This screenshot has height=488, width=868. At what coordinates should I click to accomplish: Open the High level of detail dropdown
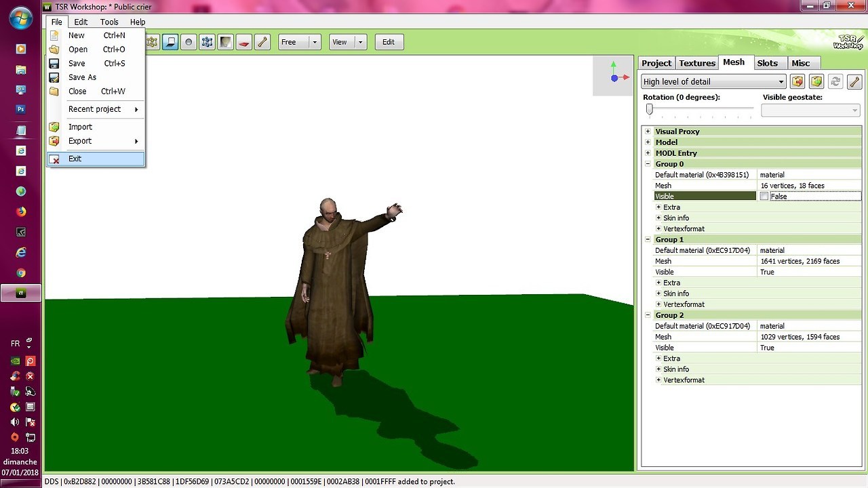coord(781,82)
